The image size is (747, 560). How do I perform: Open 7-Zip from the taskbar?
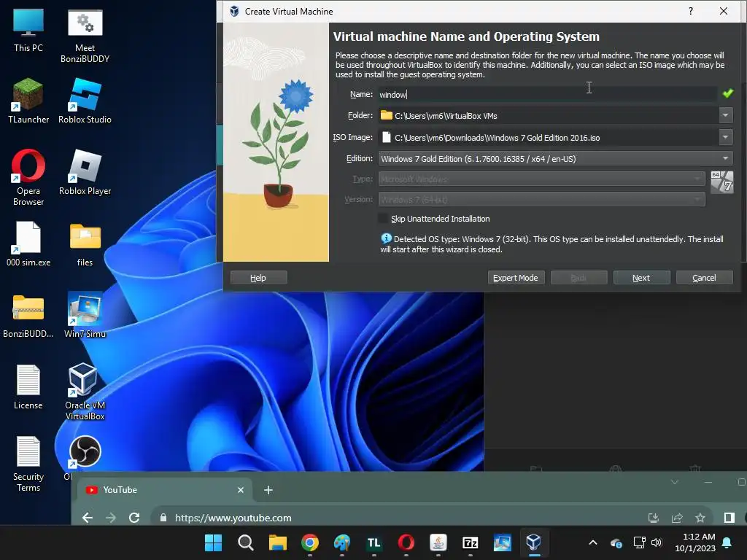[471, 542]
